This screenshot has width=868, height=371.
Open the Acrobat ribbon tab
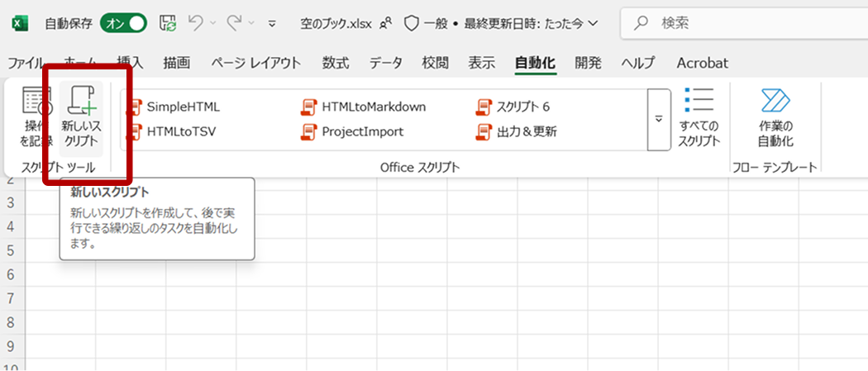pos(702,63)
